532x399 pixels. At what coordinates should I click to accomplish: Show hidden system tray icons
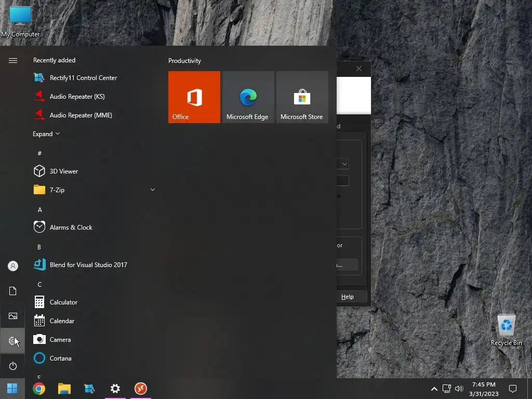coord(434,389)
